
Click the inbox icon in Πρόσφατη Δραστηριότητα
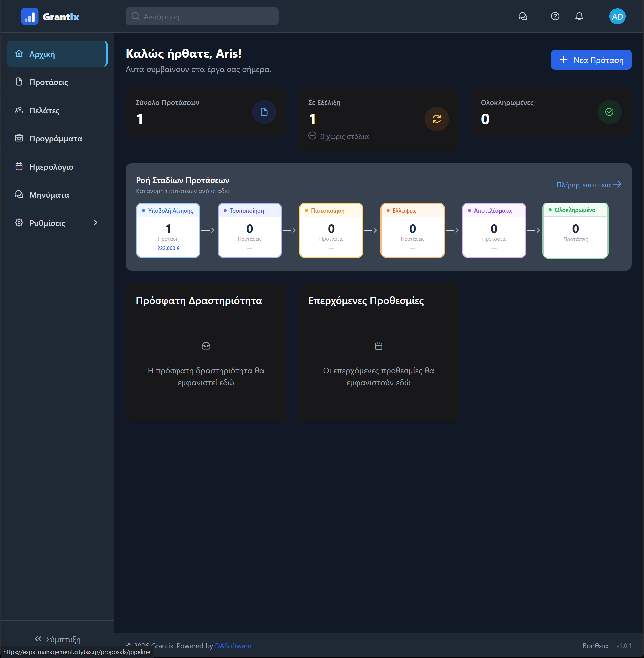(x=206, y=346)
